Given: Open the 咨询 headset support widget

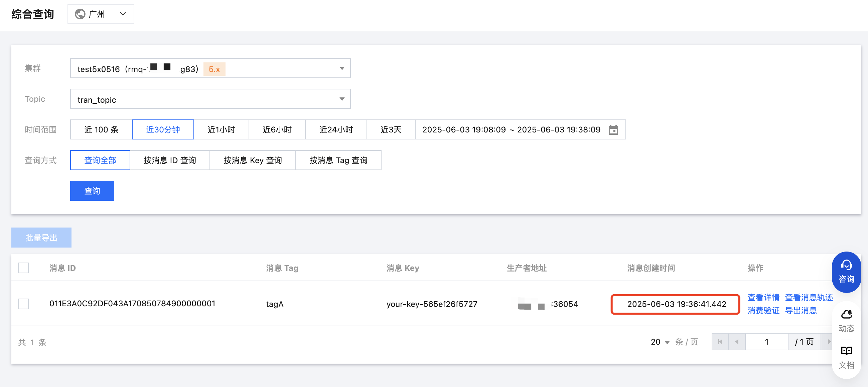Looking at the screenshot, I should click(x=846, y=272).
